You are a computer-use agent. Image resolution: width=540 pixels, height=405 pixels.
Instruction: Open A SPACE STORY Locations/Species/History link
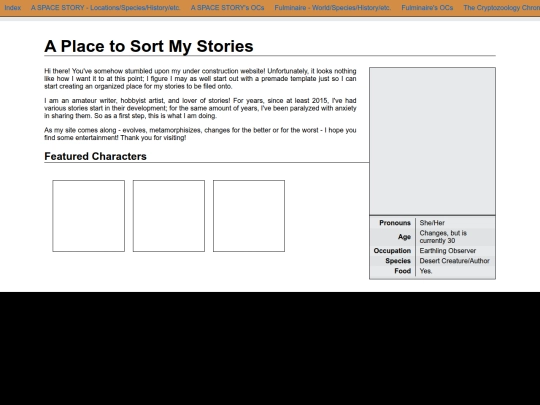[105, 8]
